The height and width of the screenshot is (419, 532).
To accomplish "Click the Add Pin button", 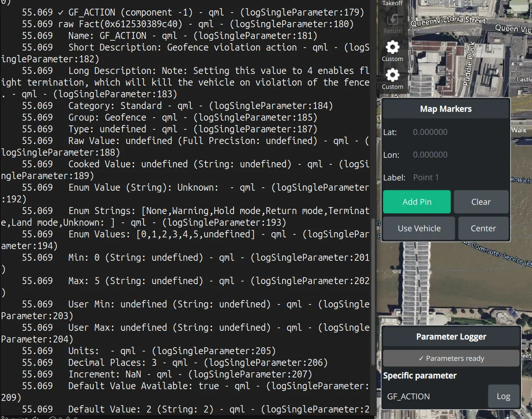I will point(417,202).
